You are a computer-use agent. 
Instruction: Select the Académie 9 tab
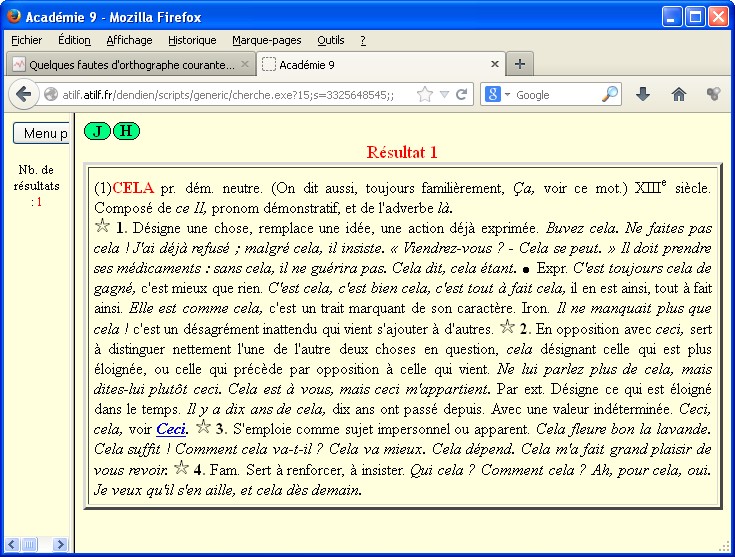[381, 64]
